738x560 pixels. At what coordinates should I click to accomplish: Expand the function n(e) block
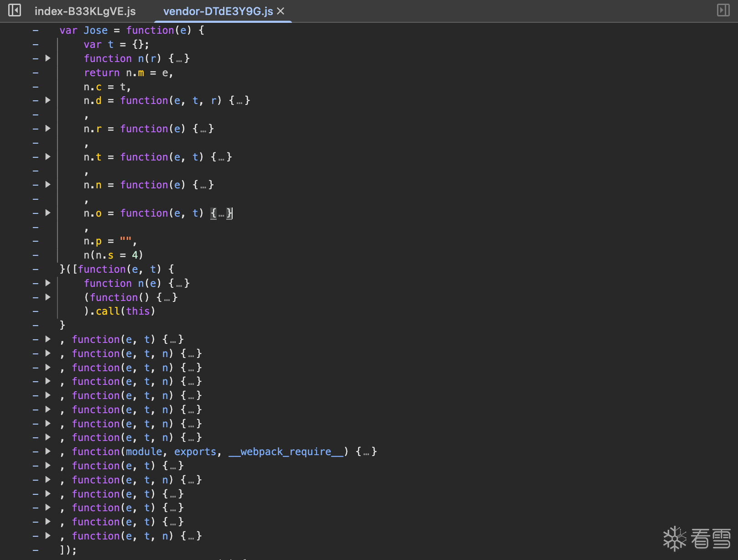pos(48,283)
